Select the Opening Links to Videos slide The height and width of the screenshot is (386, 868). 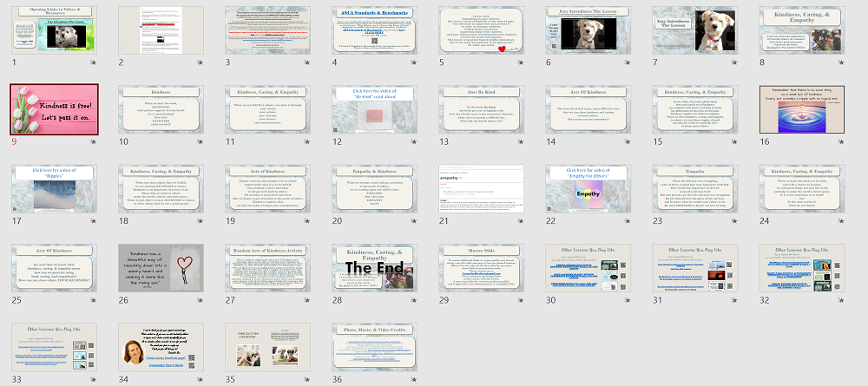coord(53,29)
